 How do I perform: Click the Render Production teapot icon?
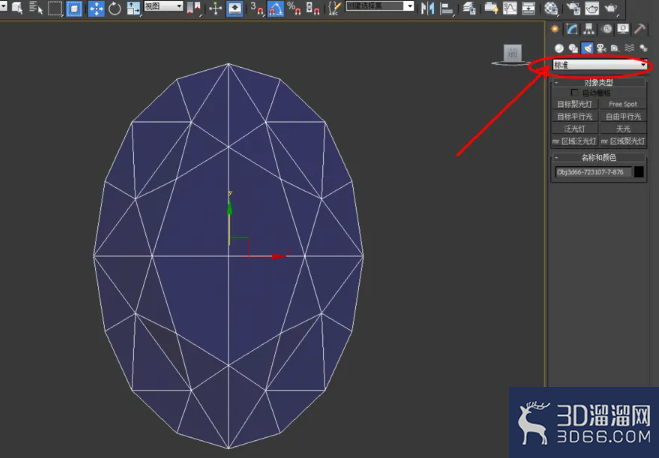(x=611, y=8)
